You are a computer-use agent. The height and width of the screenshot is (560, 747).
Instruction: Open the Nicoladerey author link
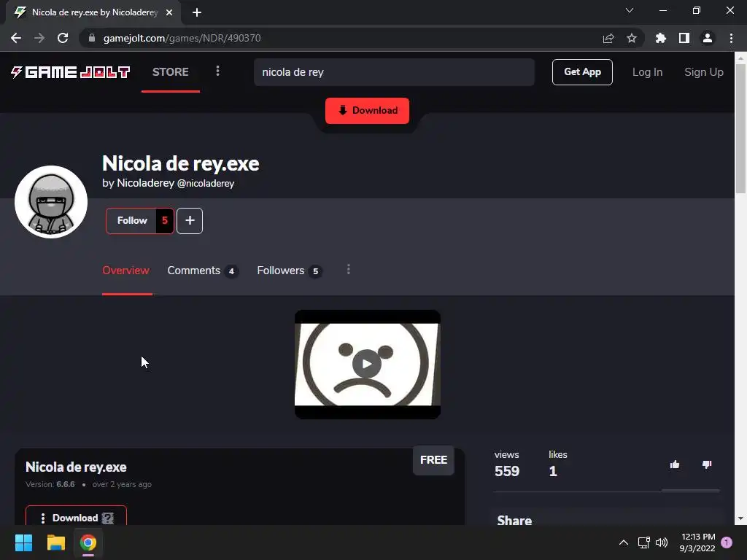click(x=145, y=183)
